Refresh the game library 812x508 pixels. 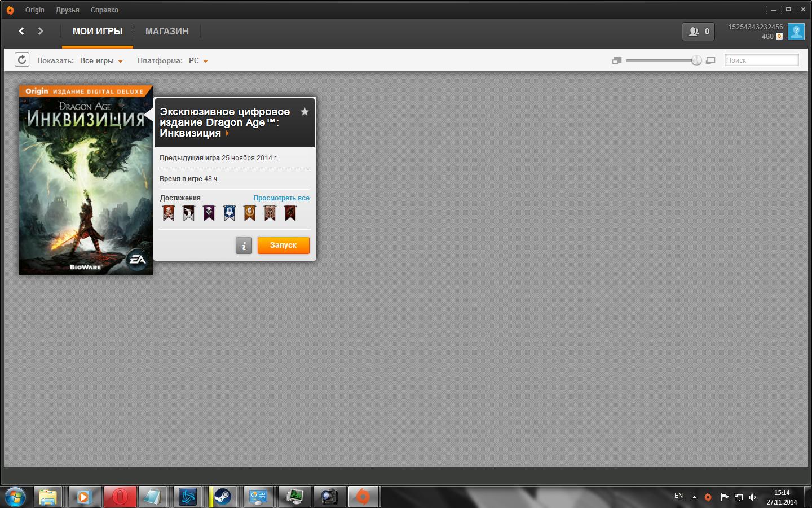click(x=21, y=60)
